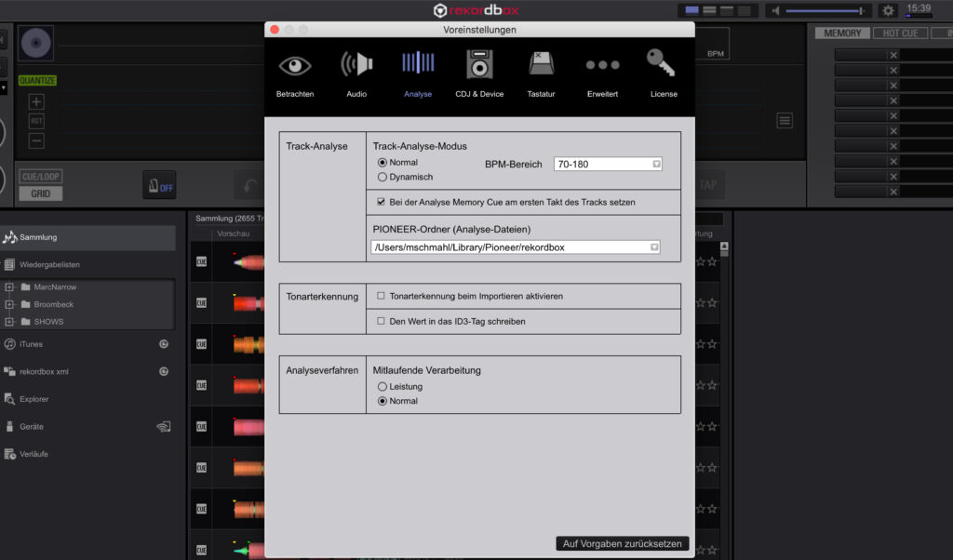Open Verläufe in the sidebar

34,454
